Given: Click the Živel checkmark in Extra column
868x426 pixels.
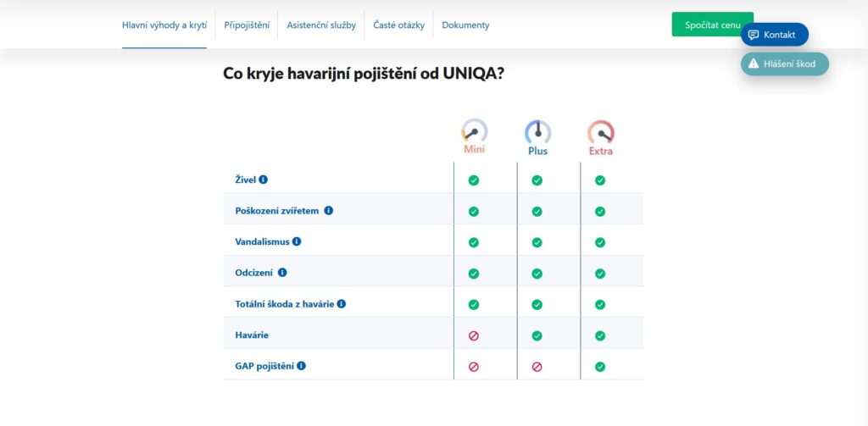Looking at the screenshot, I should pos(600,180).
